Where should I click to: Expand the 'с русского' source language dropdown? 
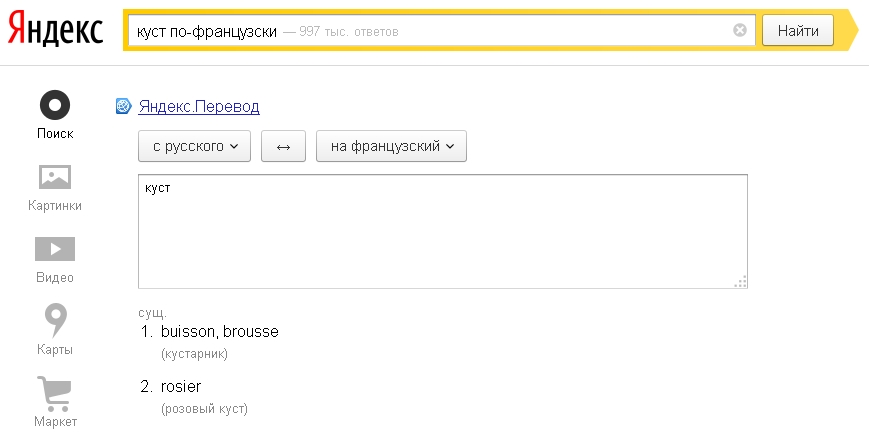[x=195, y=146]
